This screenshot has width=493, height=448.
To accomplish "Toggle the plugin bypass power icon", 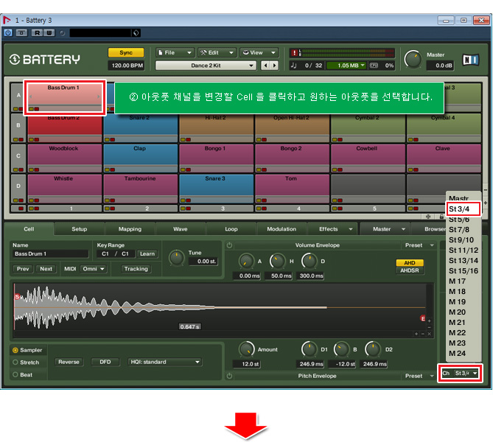I will (x=8, y=32).
